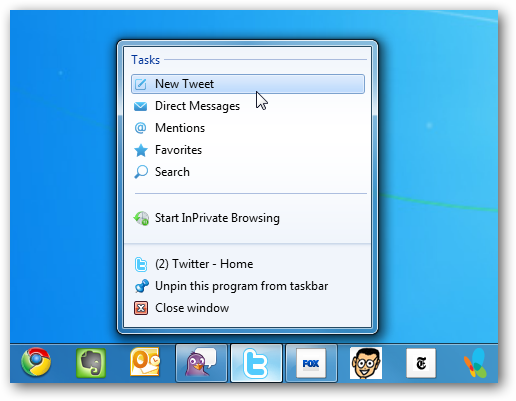Start InPrivate Browsing
Viewport: 516px width, 401px height.
pos(248,218)
